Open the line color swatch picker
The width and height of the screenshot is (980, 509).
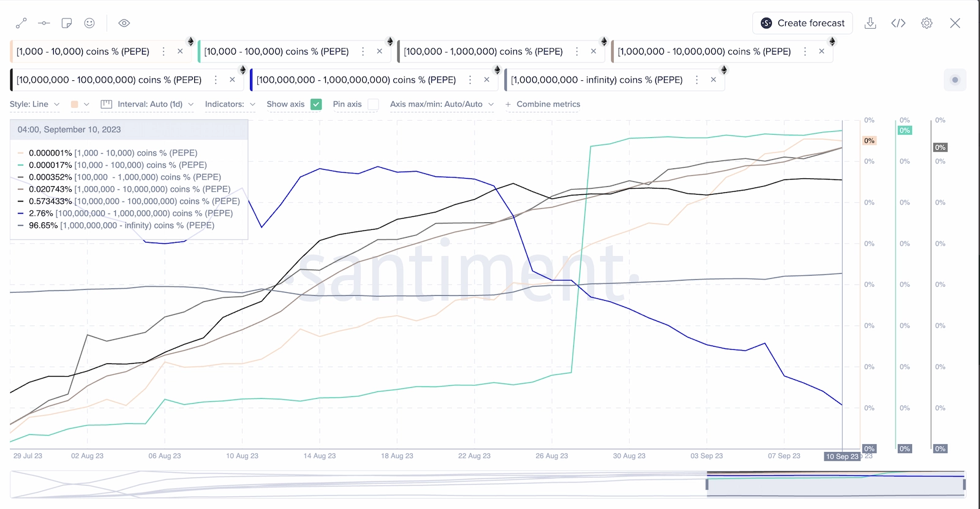pyautogui.click(x=80, y=104)
